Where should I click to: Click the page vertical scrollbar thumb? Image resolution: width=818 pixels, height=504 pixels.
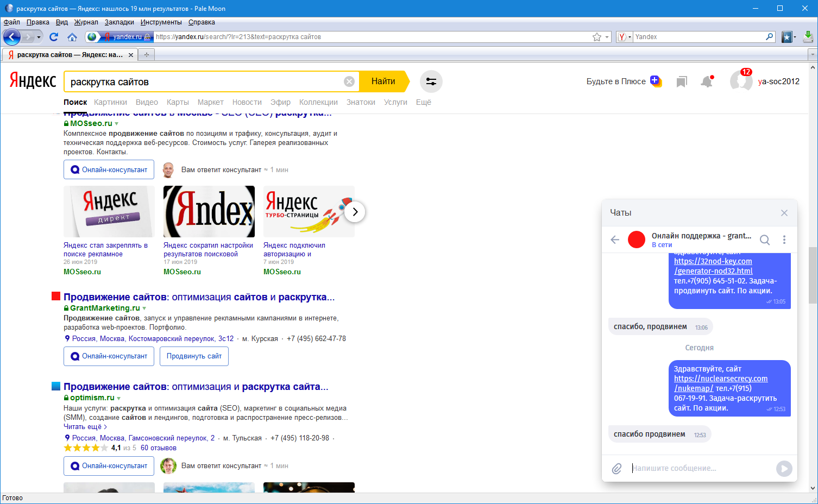click(x=813, y=275)
